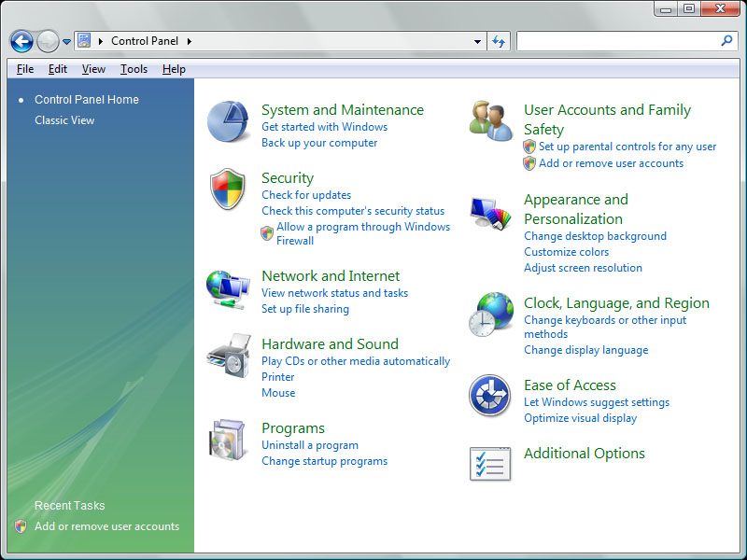
Task: Open Hardware and Sound heading
Action: [331, 344]
